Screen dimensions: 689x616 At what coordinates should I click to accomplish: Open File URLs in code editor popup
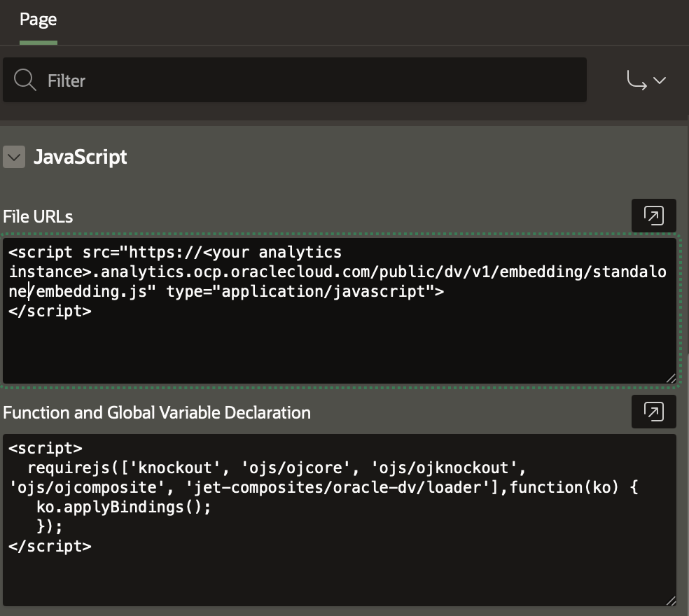653,216
